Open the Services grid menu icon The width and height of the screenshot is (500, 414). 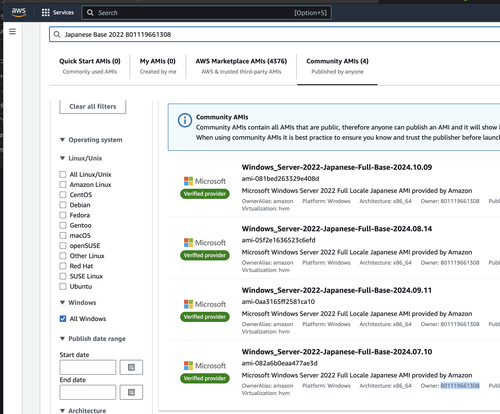tap(46, 13)
